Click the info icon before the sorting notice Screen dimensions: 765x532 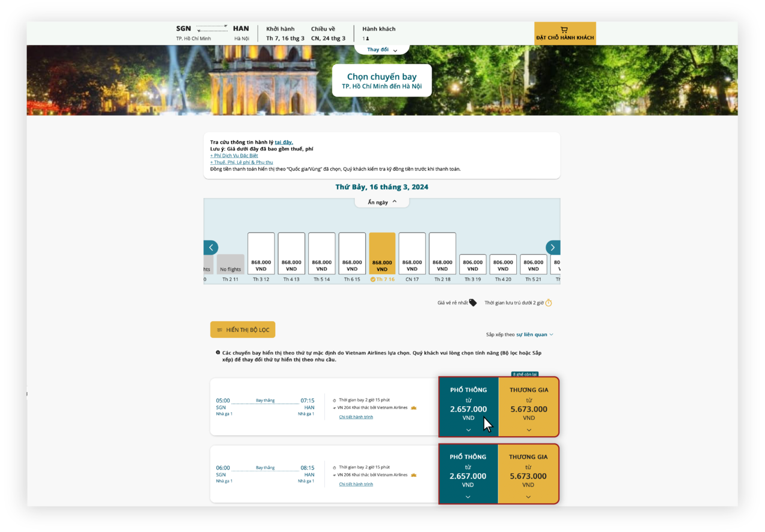click(x=216, y=352)
